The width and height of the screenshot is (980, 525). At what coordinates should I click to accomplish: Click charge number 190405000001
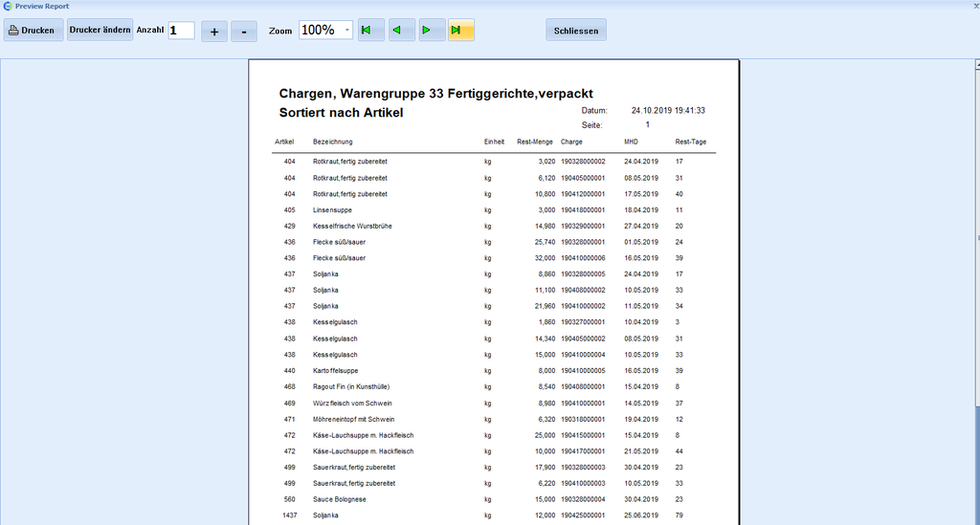pos(583,178)
